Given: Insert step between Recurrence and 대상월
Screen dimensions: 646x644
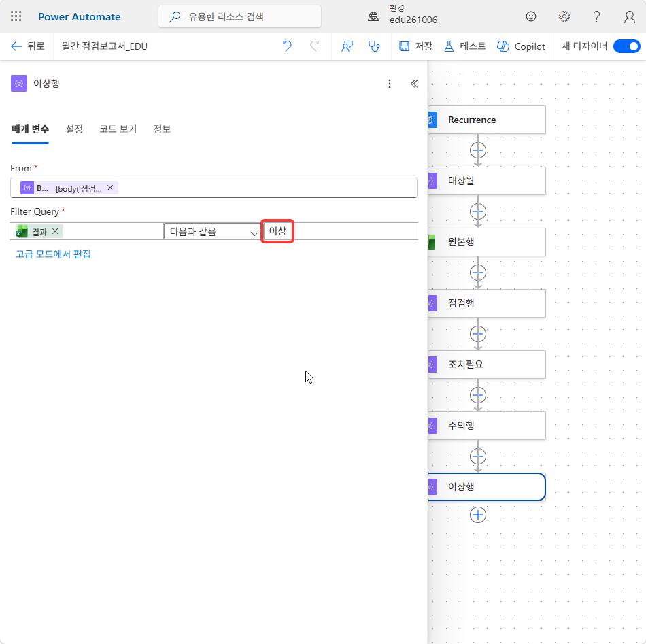Looking at the screenshot, I should coord(478,150).
